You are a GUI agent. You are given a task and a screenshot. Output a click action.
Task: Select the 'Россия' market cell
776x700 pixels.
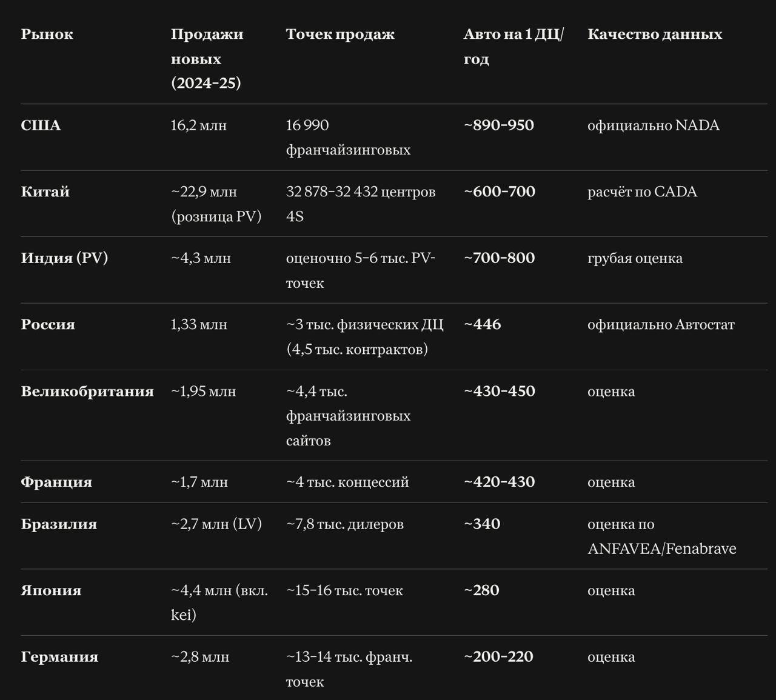(48, 324)
